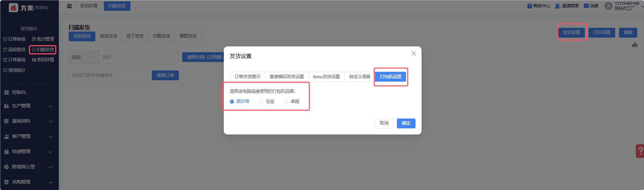This screenshot has width=644, height=190.
Task: Click the red question mark help float
Action: click(640, 151)
